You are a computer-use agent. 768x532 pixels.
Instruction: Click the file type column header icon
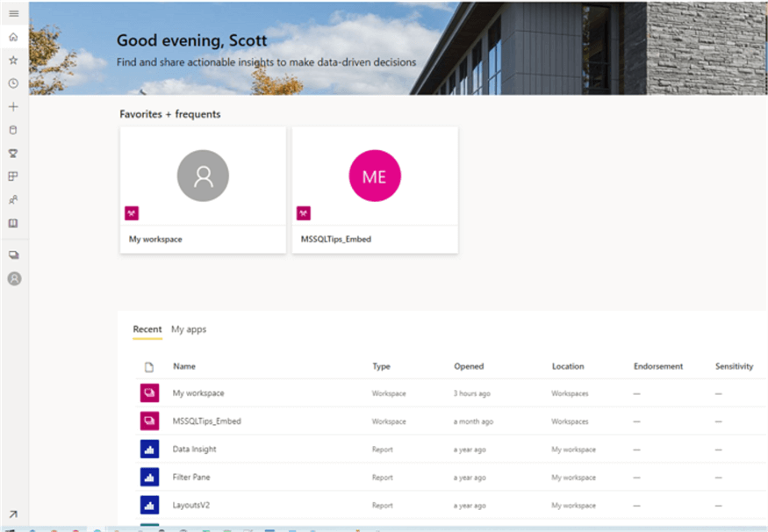click(x=149, y=367)
